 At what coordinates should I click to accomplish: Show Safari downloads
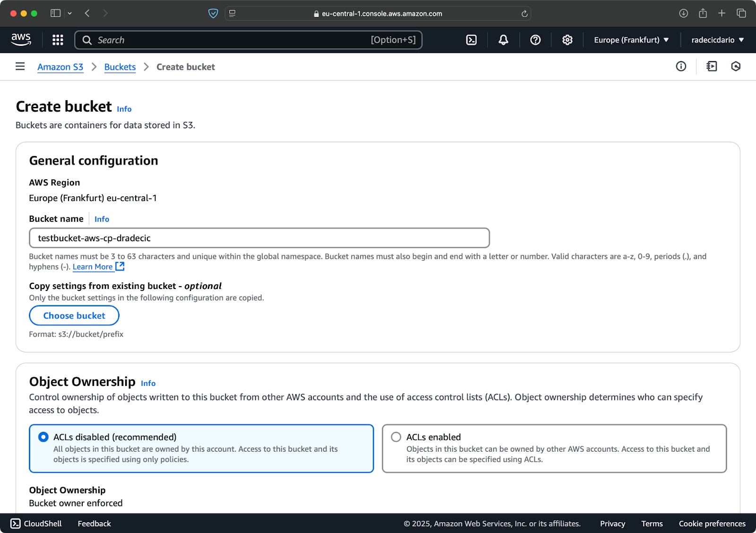point(683,13)
